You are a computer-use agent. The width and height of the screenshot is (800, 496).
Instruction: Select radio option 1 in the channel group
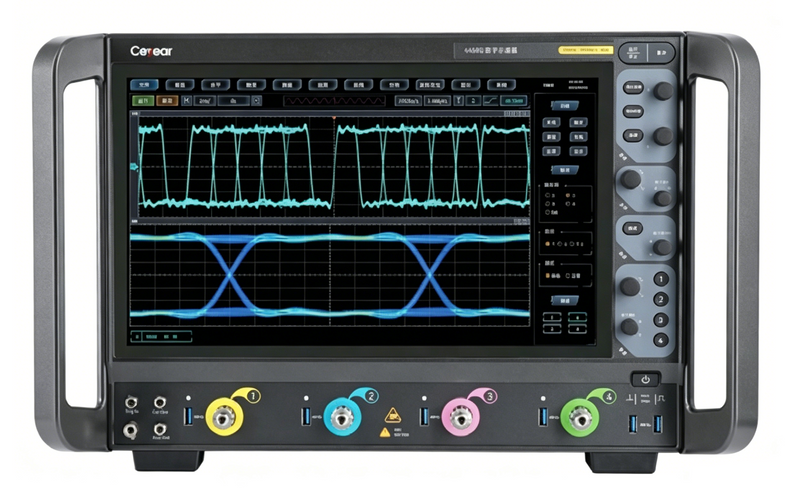pos(547,195)
